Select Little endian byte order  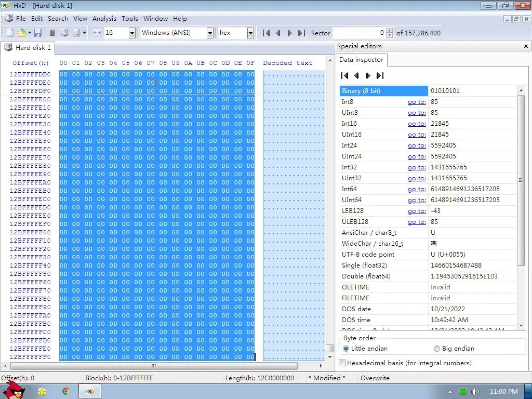[365, 349]
